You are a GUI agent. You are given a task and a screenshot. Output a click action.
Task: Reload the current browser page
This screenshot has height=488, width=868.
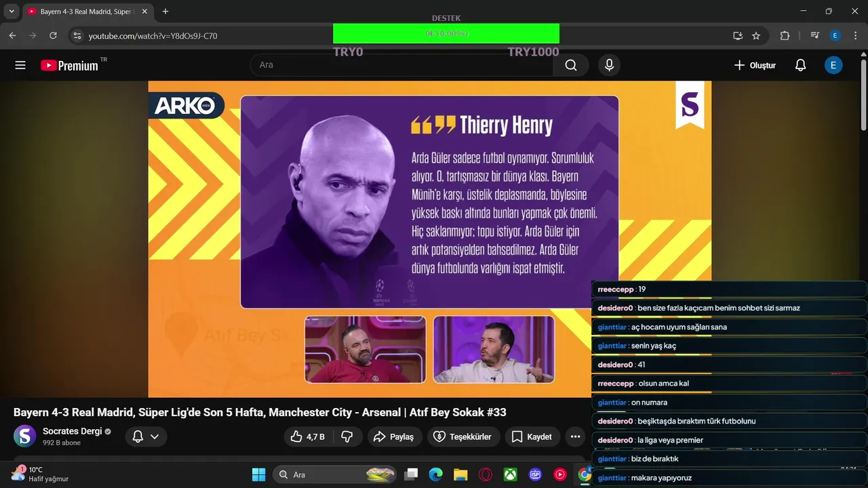54,35
